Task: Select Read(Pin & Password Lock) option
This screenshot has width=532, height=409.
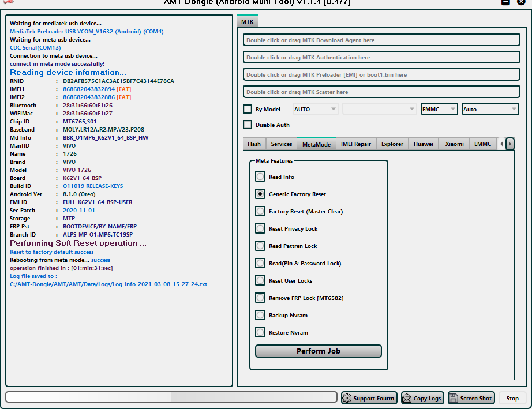Action: [260, 263]
